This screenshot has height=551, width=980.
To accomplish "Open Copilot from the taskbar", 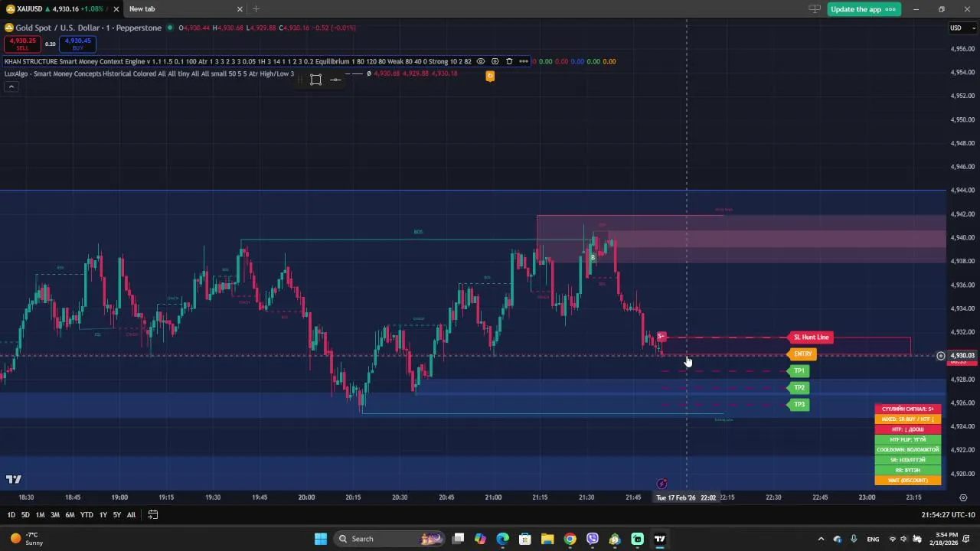I will click(480, 539).
